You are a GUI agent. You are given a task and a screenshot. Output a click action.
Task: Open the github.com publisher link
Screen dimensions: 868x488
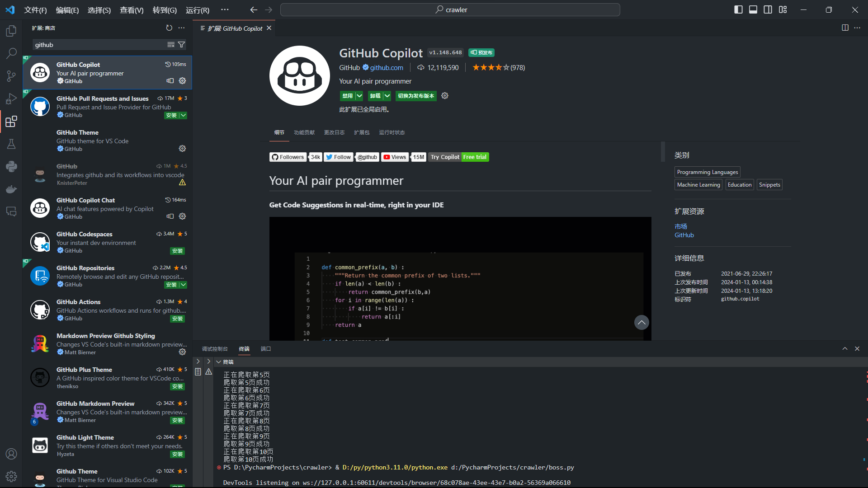(387, 68)
